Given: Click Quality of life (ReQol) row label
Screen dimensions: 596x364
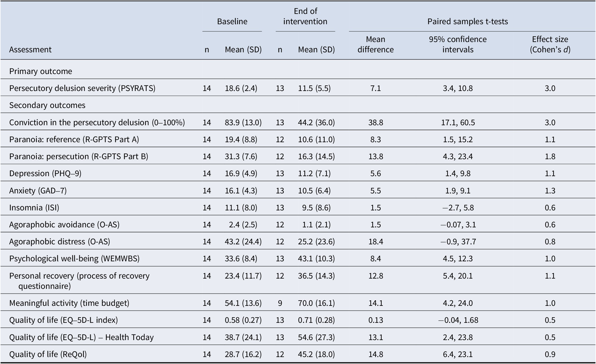Looking at the screenshot, I should (48, 354).
